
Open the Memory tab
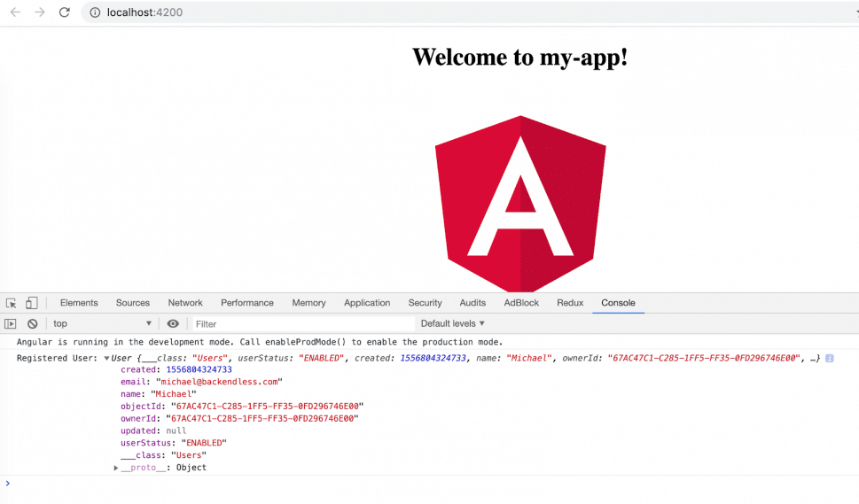(309, 303)
